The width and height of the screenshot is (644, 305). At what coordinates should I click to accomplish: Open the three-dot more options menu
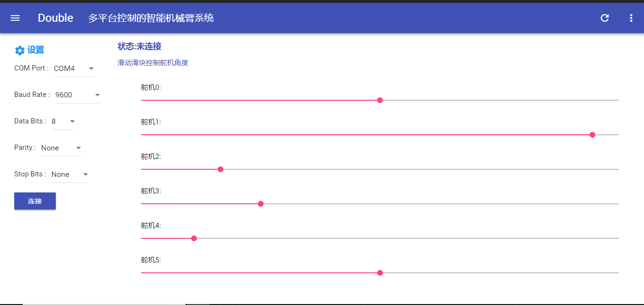(x=631, y=18)
